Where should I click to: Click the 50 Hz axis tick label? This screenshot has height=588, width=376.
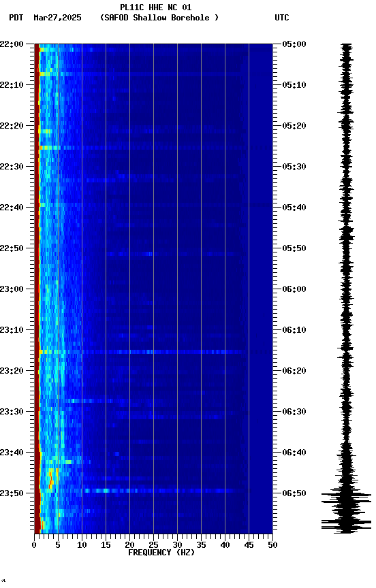click(273, 545)
